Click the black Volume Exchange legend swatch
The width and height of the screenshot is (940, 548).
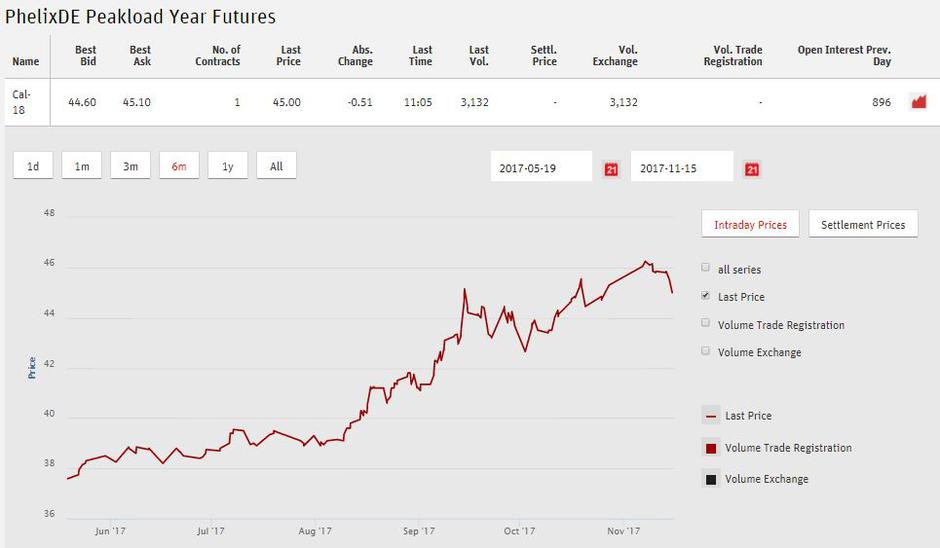point(711,479)
